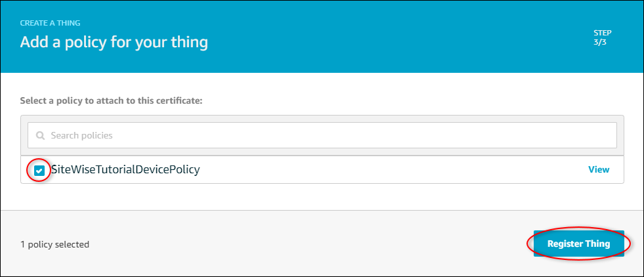644x277 pixels.
Task: Click the 'Search policies' placeholder text
Action: pyautogui.click(x=82, y=136)
